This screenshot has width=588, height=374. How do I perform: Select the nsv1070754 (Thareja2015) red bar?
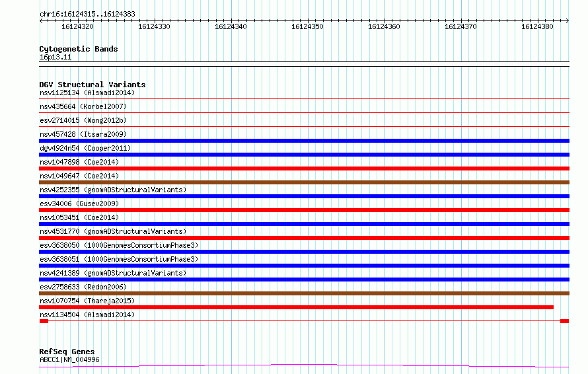(x=296, y=307)
